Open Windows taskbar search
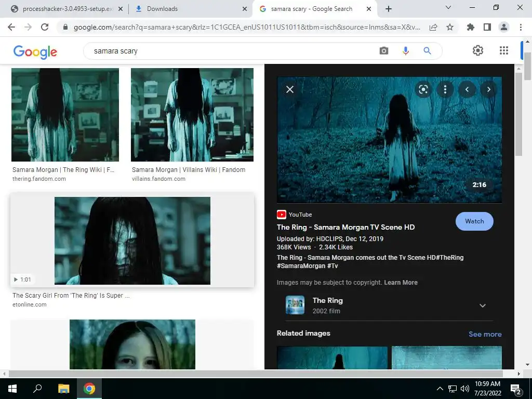The width and height of the screenshot is (532, 399). coord(37,389)
